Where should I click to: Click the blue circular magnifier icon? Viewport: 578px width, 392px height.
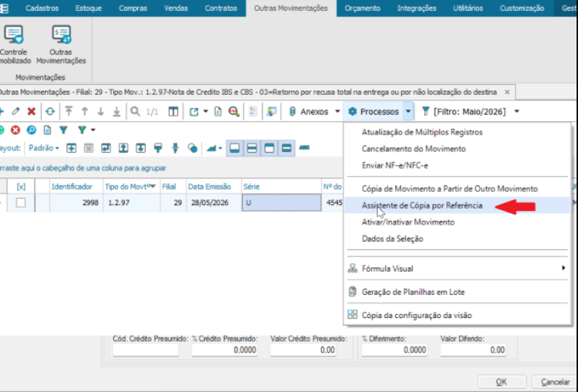click(32, 130)
